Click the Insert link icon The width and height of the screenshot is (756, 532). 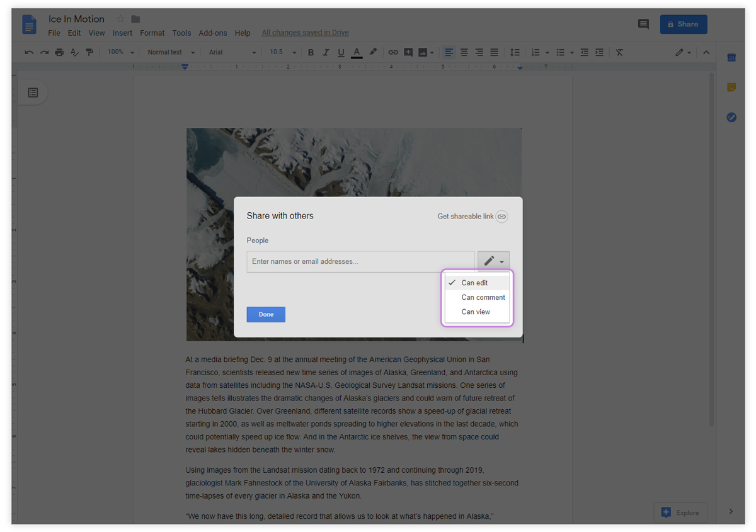pyautogui.click(x=393, y=52)
